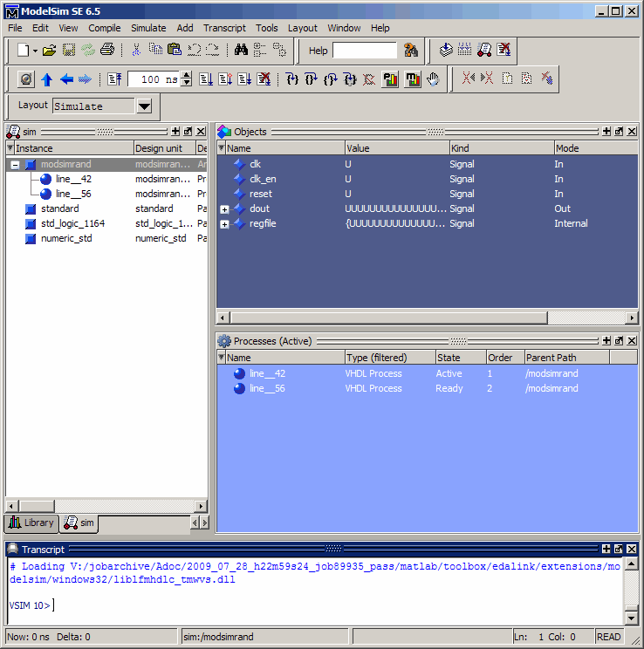Open the New file dropdown arrow
The width and height of the screenshot is (644, 649).
[x=35, y=51]
